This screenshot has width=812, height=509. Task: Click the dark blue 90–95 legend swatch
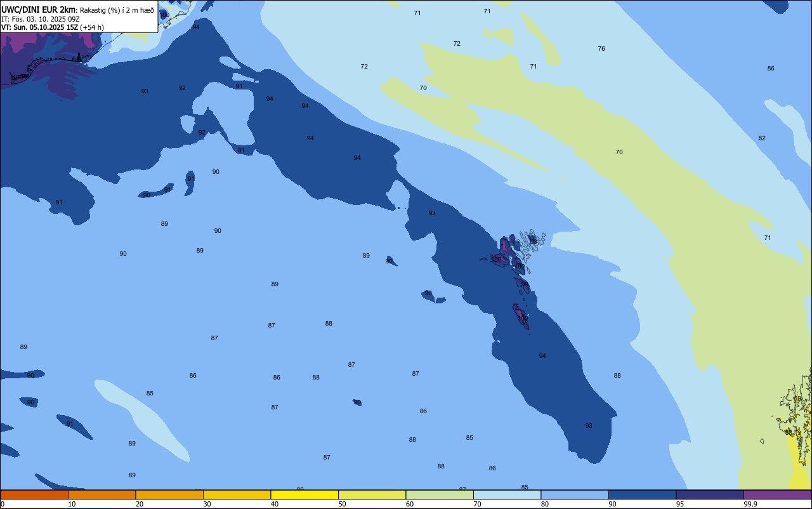pos(642,494)
